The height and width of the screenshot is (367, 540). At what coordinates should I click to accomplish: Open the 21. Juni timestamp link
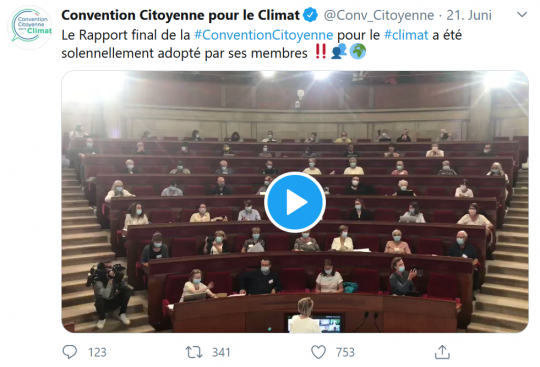tap(469, 15)
